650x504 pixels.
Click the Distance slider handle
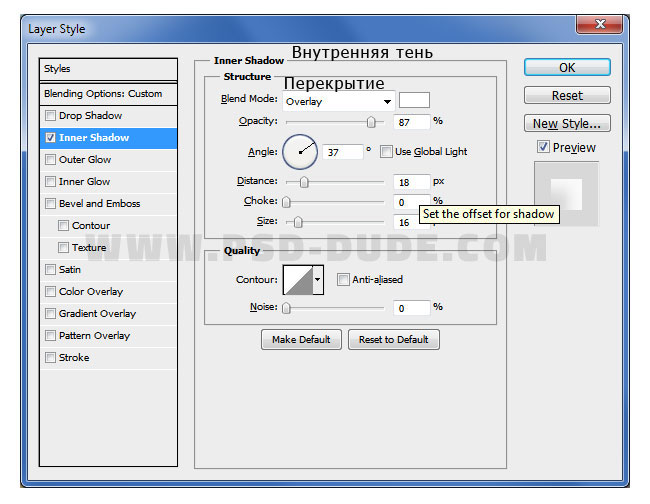pyautogui.click(x=304, y=182)
